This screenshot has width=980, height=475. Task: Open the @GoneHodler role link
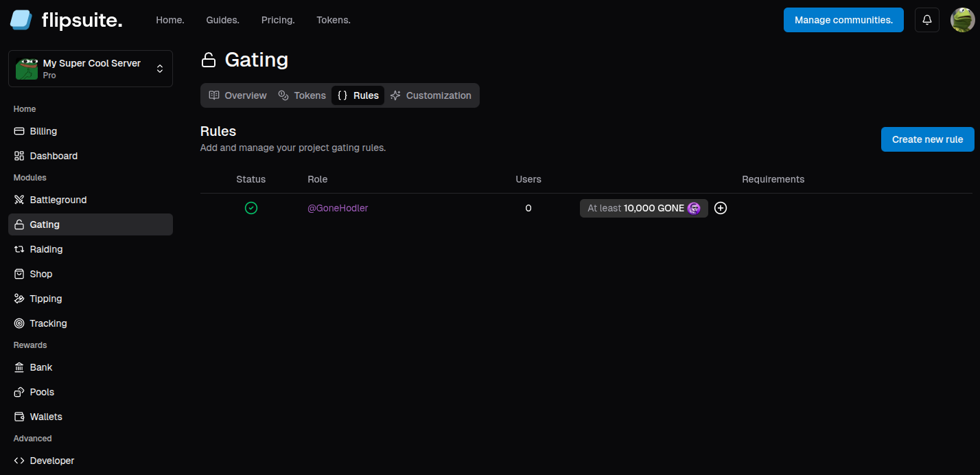tap(338, 208)
